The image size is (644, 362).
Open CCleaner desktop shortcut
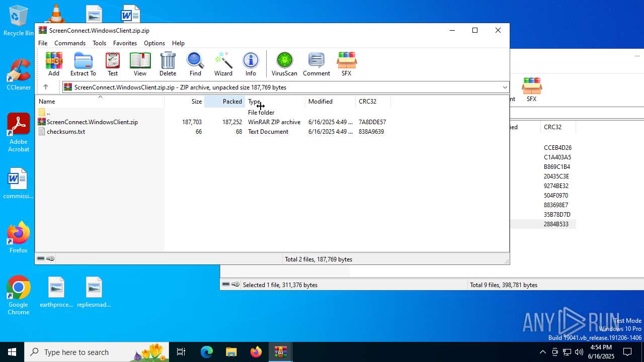(x=19, y=75)
